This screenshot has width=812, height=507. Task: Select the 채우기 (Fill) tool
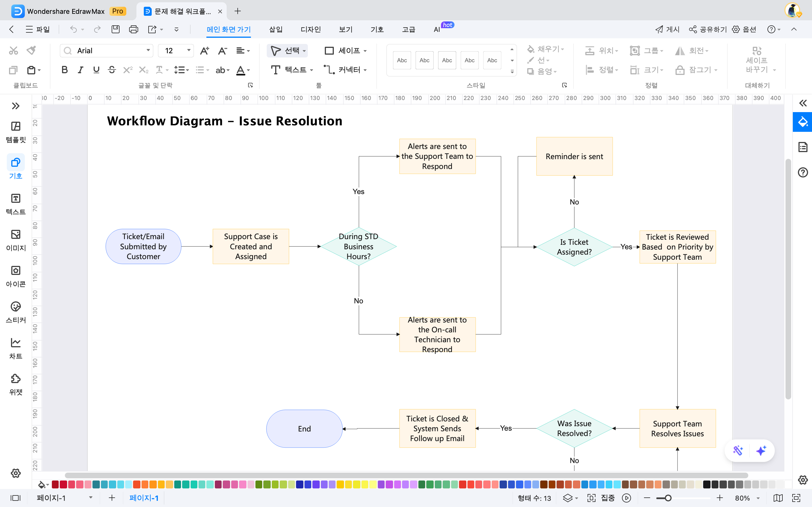pyautogui.click(x=545, y=49)
